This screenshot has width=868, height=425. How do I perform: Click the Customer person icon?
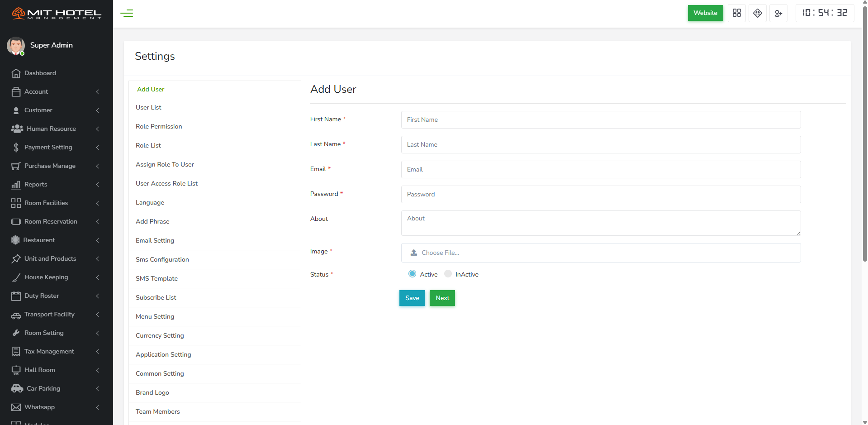pyautogui.click(x=16, y=110)
